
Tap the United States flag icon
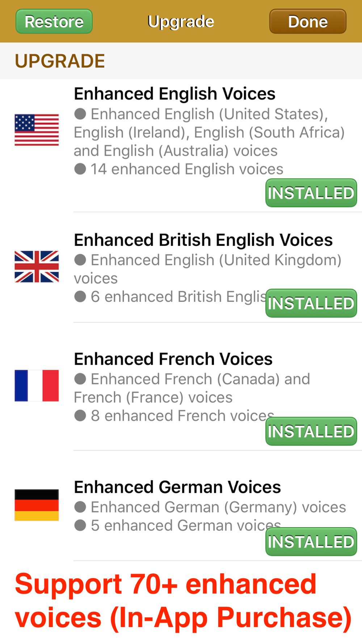point(37,130)
